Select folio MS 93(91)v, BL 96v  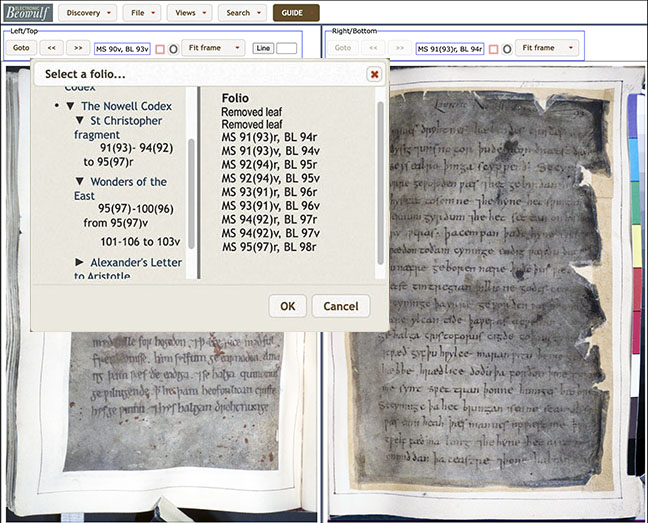tap(271, 206)
